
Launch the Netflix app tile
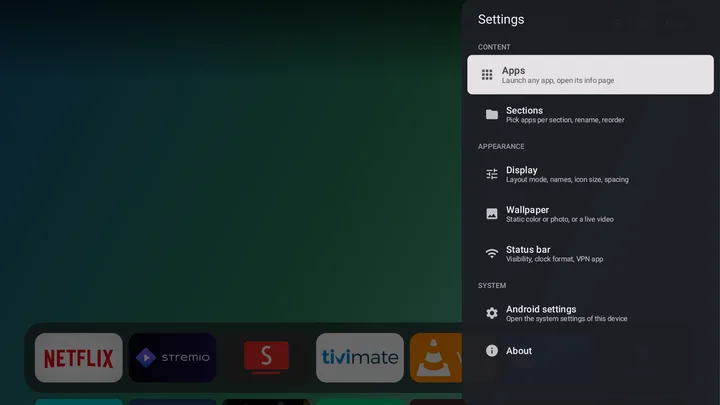pyautogui.click(x=79, y=358)
